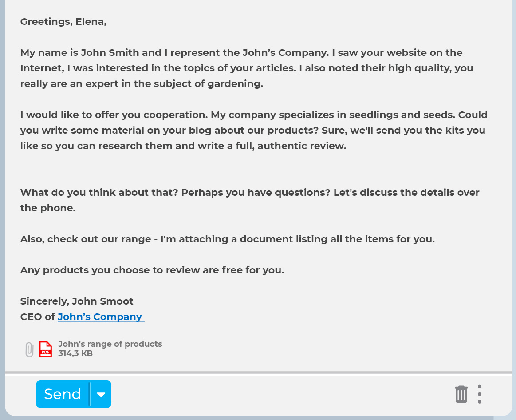
Task: Click the paperclip attachment icon
Action: tap(29, 349)
